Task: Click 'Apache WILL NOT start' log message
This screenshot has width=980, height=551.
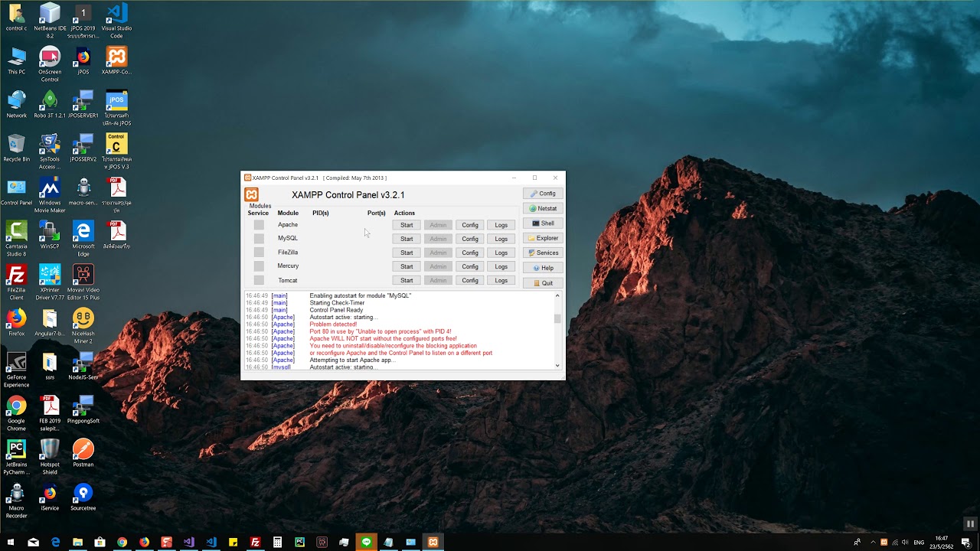Action: [383, 338]
